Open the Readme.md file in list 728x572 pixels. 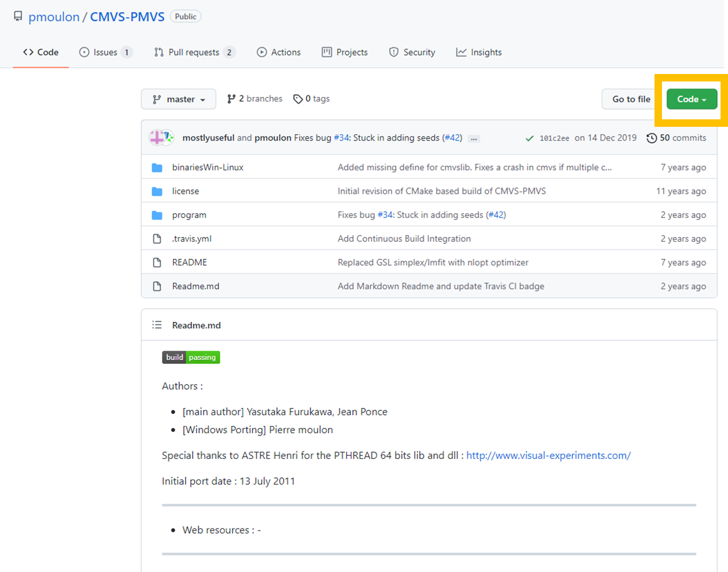click(x=196, y=286)
